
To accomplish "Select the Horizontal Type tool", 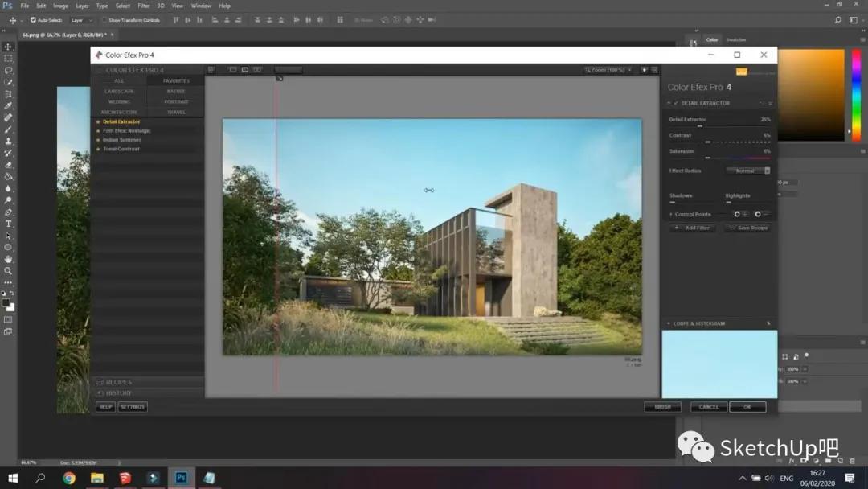I will point(8,224).
